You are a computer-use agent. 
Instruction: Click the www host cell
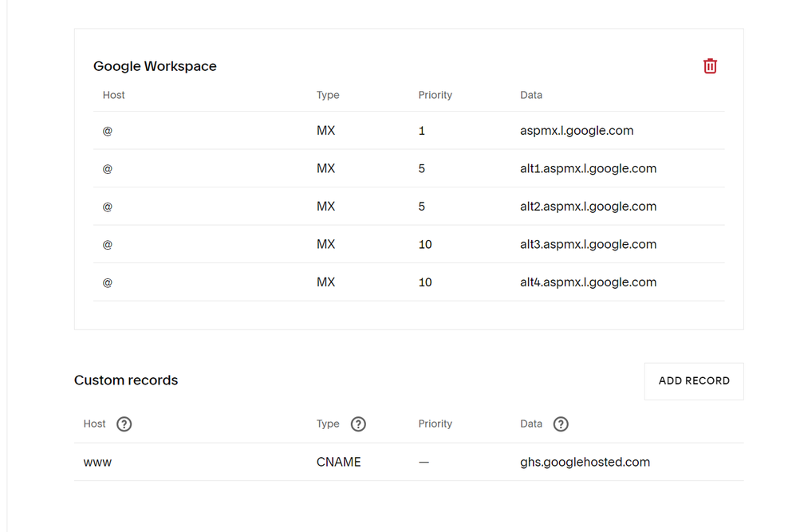point(97,463)
